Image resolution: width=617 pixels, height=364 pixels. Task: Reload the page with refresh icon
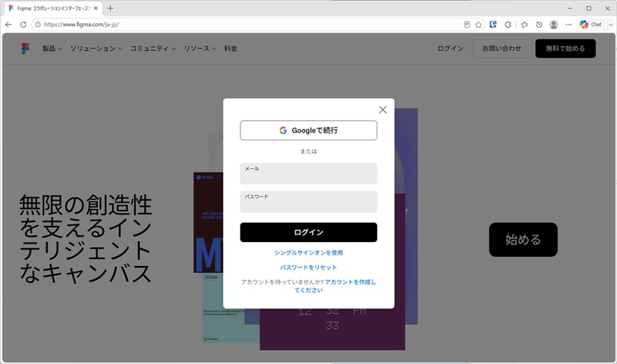click(x=23, y=25)
